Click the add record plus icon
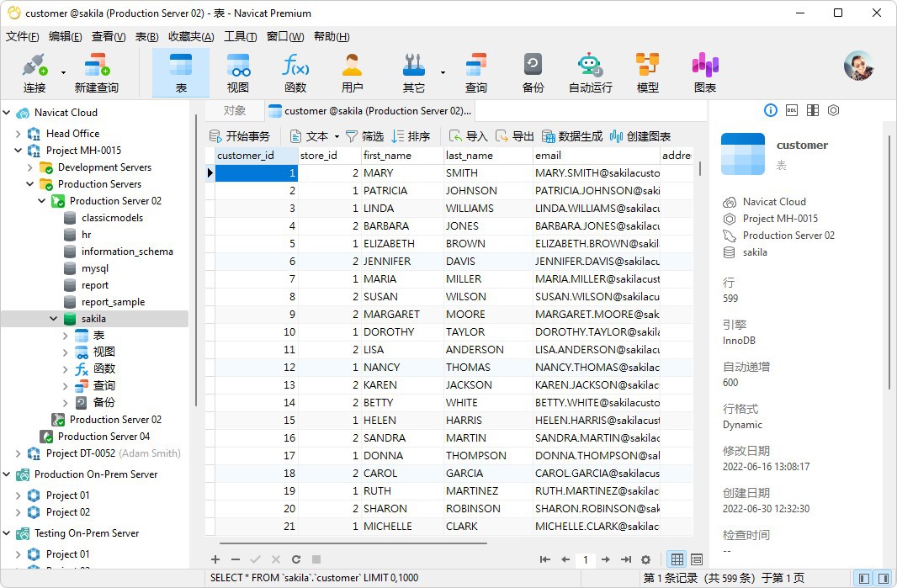 point(215,559)
